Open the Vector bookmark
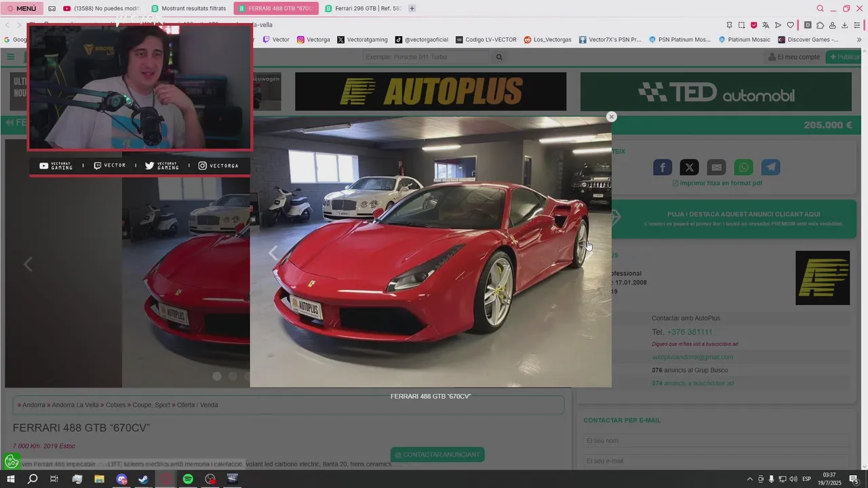868x488 pixels. point(276,39)
